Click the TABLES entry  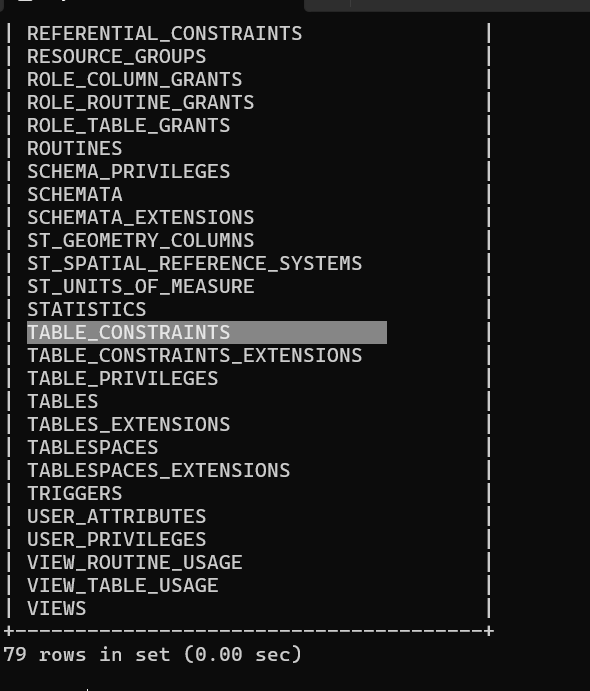[63, 401]
